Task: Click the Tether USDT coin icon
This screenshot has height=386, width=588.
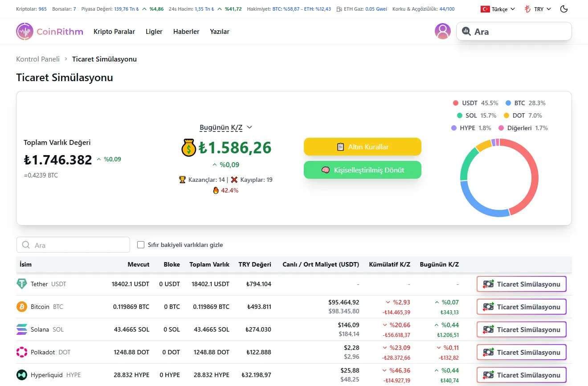Action: (22, 283)
